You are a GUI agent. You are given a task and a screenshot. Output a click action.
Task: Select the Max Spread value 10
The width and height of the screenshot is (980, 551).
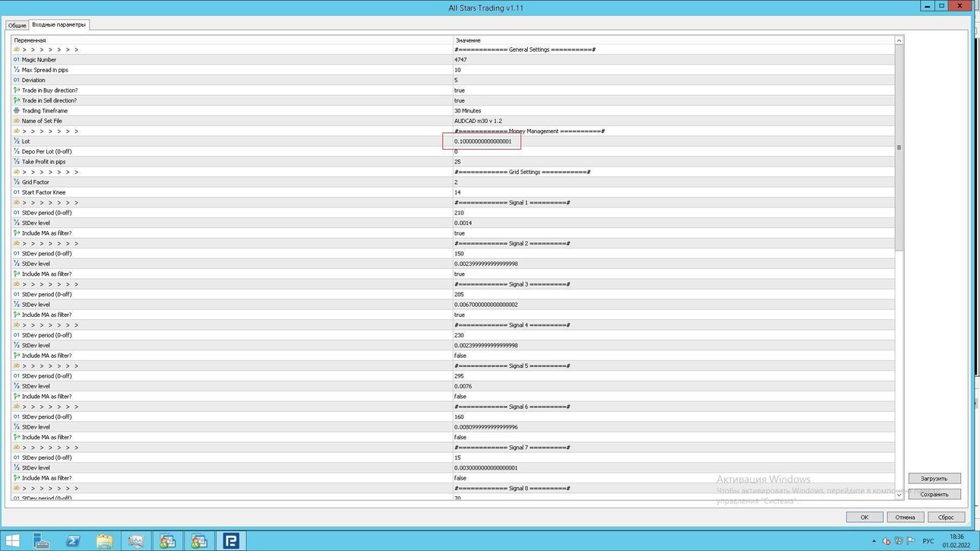457,70
